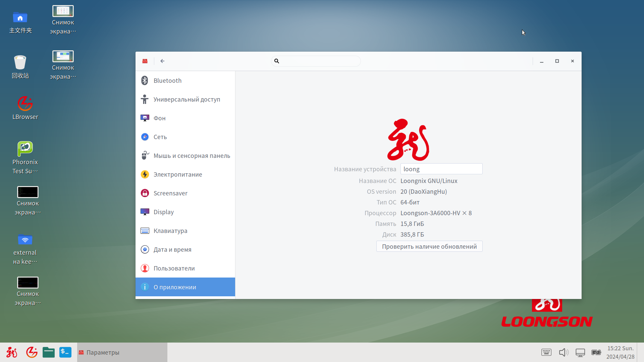Click Проверить наличие обновлений button
Screen dimensions: 644x362
429,246
